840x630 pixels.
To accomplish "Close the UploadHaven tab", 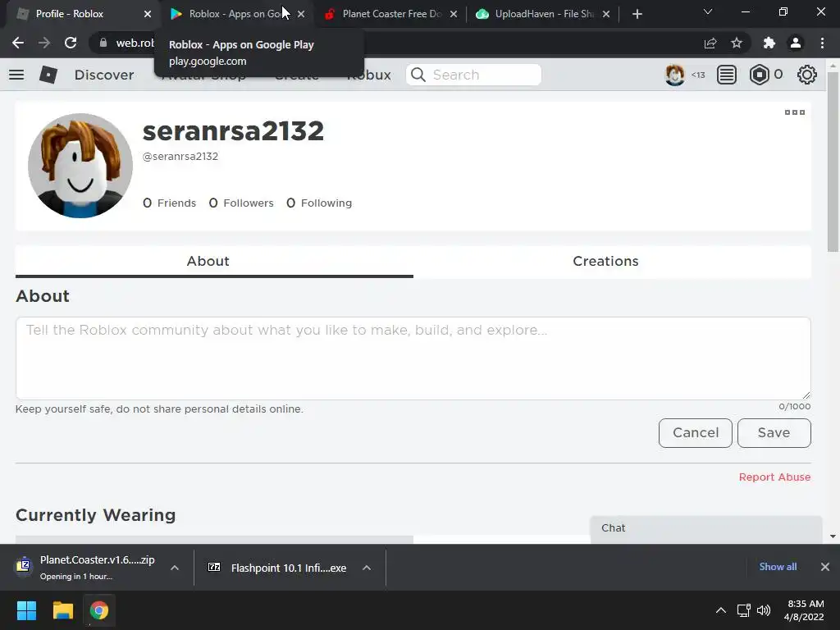I will (606, 14).
